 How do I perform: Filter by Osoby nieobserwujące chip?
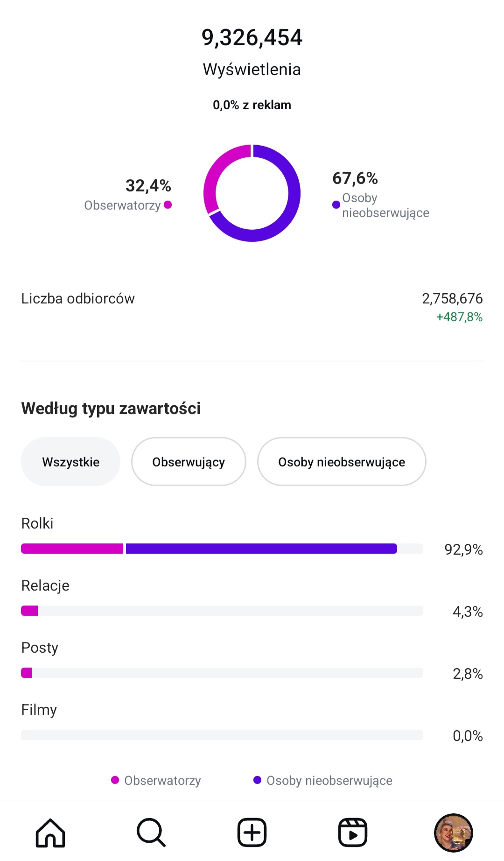[x=342, y=462]
